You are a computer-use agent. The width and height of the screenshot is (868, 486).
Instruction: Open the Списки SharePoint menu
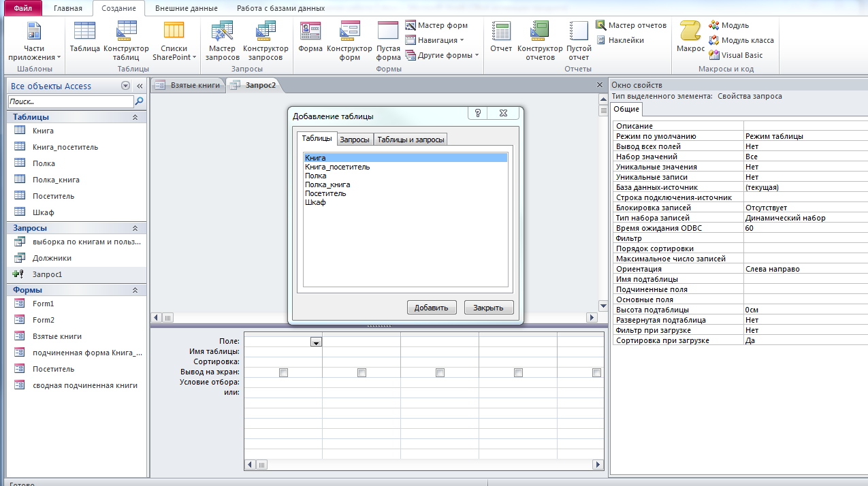point(174,41)
